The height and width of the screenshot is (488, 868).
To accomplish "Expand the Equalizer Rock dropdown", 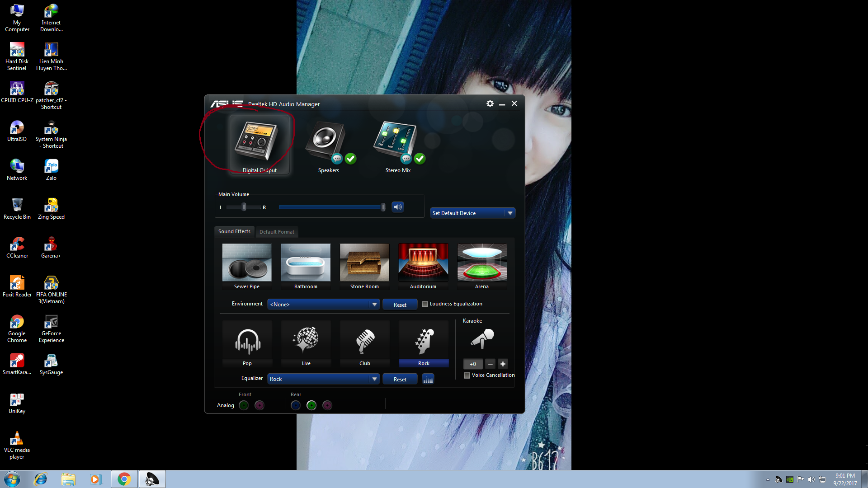I will point(374,379).
